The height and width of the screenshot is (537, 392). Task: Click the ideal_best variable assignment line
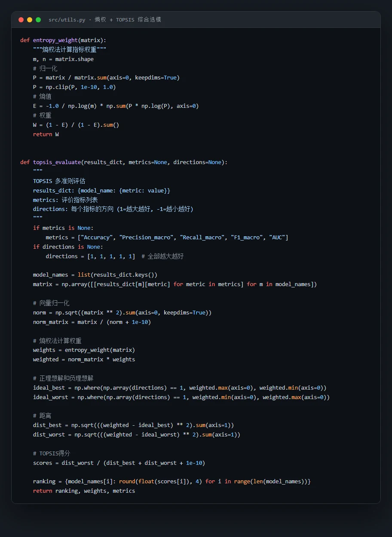pyautogui.click(x=180, y=387)
